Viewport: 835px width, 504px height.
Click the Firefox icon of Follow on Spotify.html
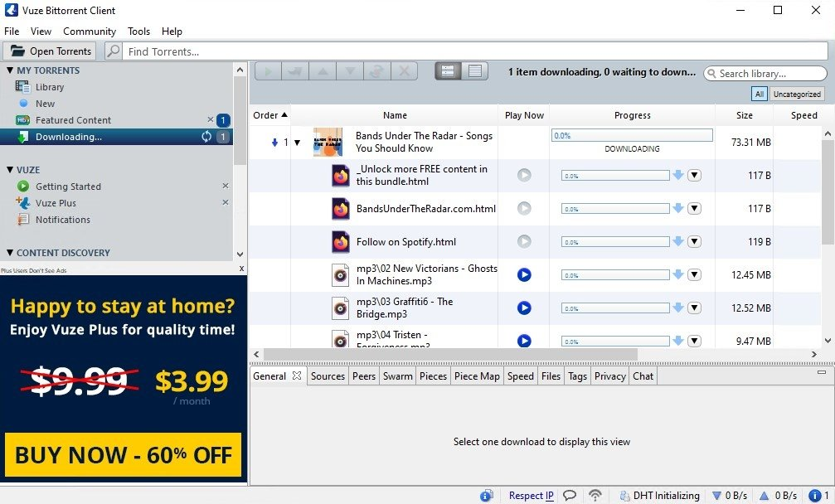(340, 241)
